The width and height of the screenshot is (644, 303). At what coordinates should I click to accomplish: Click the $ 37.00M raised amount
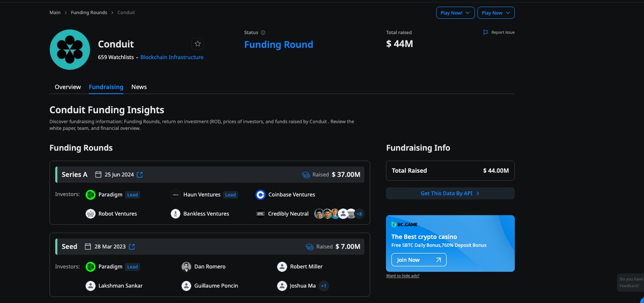click(346, 175)
